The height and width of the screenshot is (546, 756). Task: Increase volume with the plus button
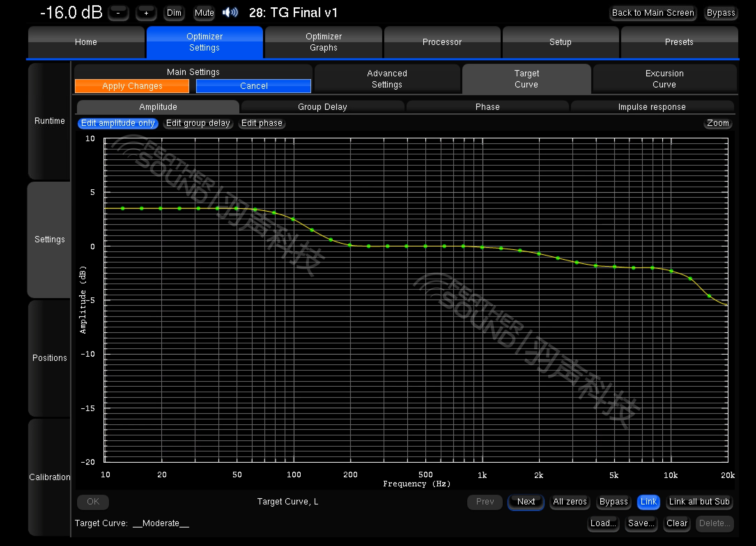(146, 13)
